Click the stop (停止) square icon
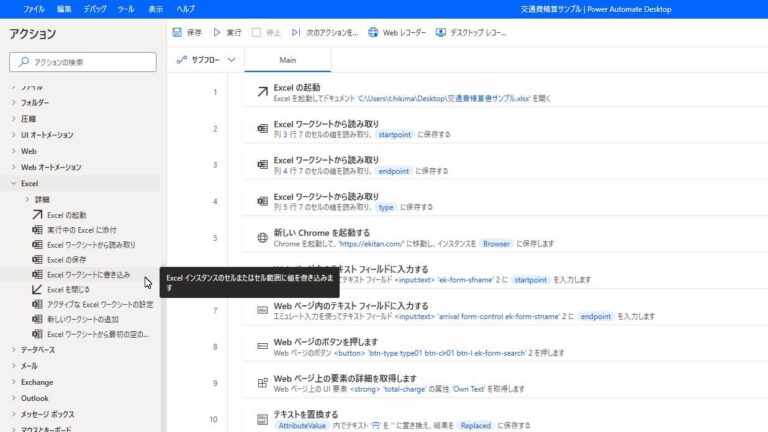Viewport: 768px width, 432px height. pyautogui.click(x=256, y=32)
